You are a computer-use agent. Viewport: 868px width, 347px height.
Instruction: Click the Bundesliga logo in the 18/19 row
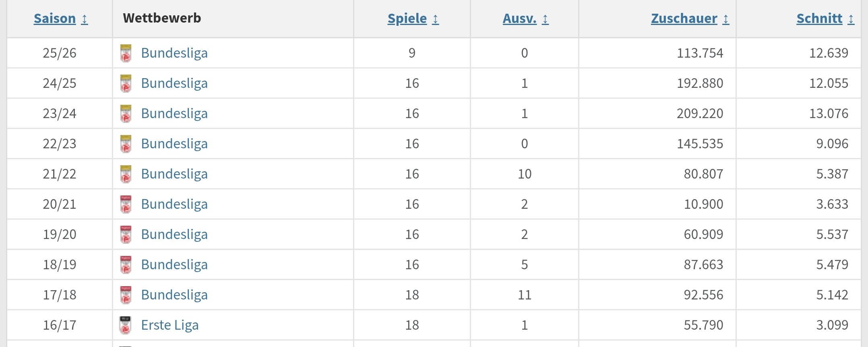click(x=126, y=265)
